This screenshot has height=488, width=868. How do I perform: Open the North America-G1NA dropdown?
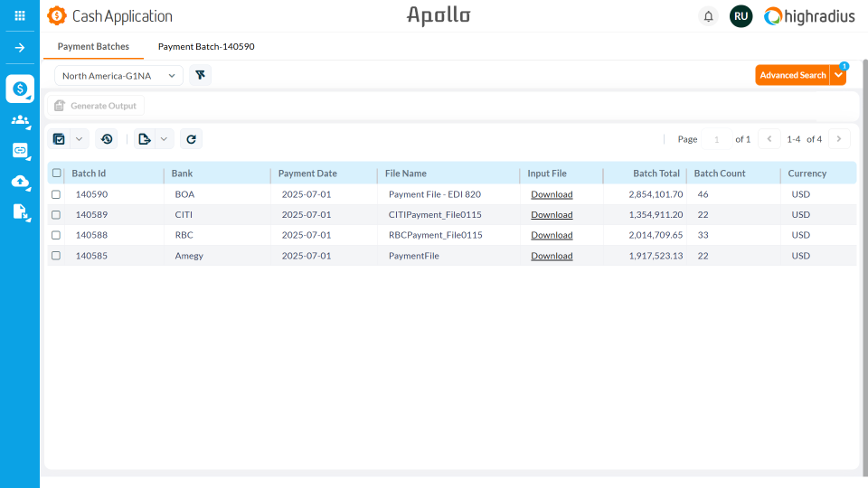pyautogui.click(x=118, y=76)
